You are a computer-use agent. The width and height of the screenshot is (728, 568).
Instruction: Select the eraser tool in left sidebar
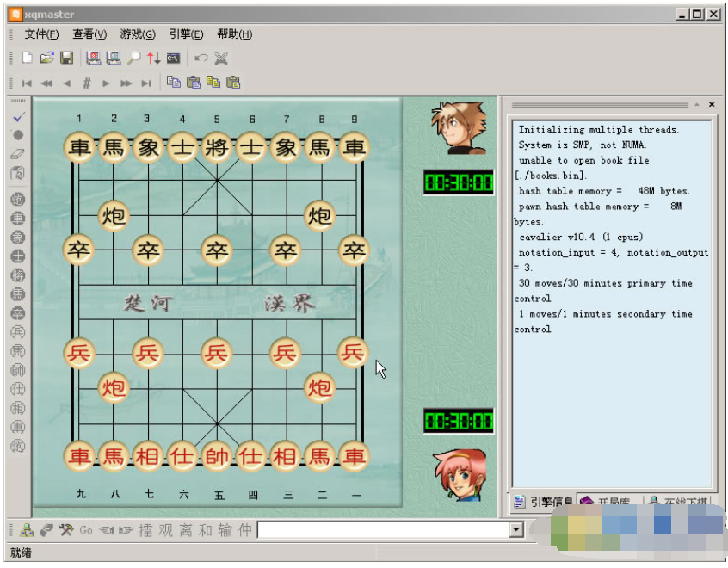pyautogui.click(x=18, y=154)
